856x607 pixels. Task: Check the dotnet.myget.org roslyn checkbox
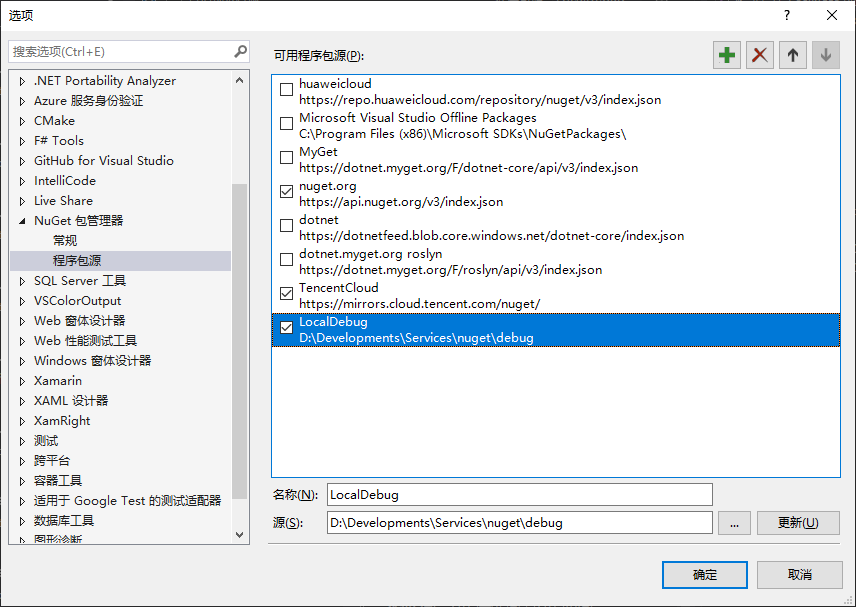(x=286, y=260)
